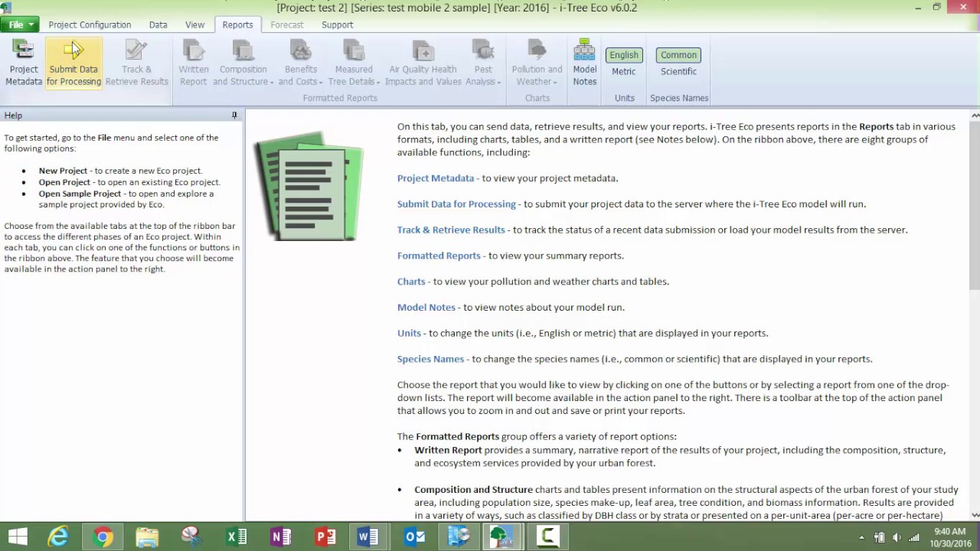Image resolution: width=980 pixels, height=551 pixels.
Task: Click Submit Data for Processing link text
Action: [x=456, y=204]
